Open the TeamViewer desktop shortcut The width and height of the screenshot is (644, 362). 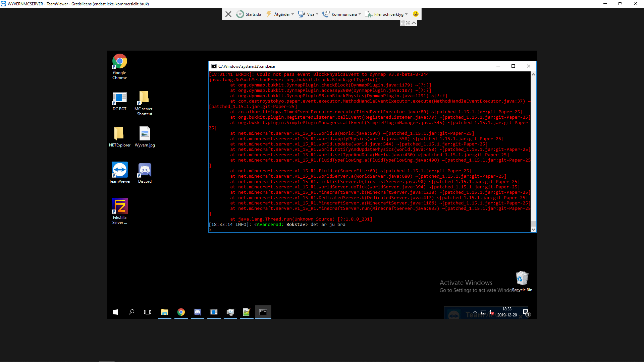pyautogui.click(x=119, y=173)
